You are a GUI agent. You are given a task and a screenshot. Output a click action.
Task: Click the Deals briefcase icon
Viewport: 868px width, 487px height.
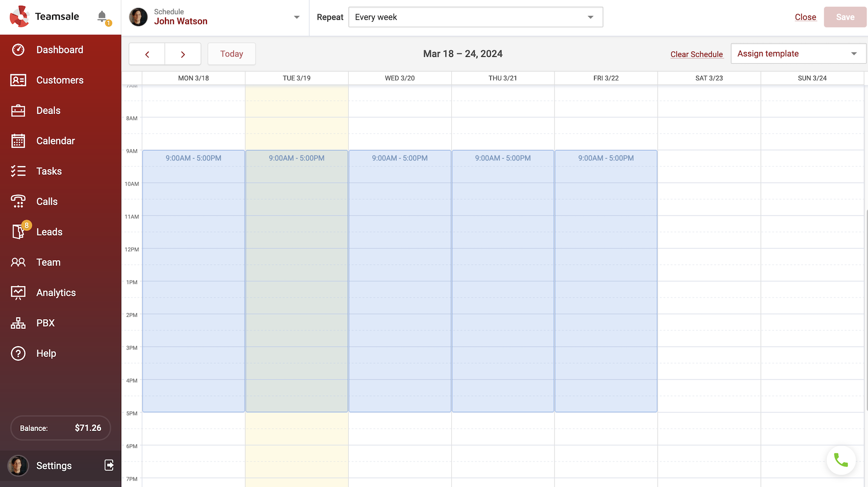(18, 110)
